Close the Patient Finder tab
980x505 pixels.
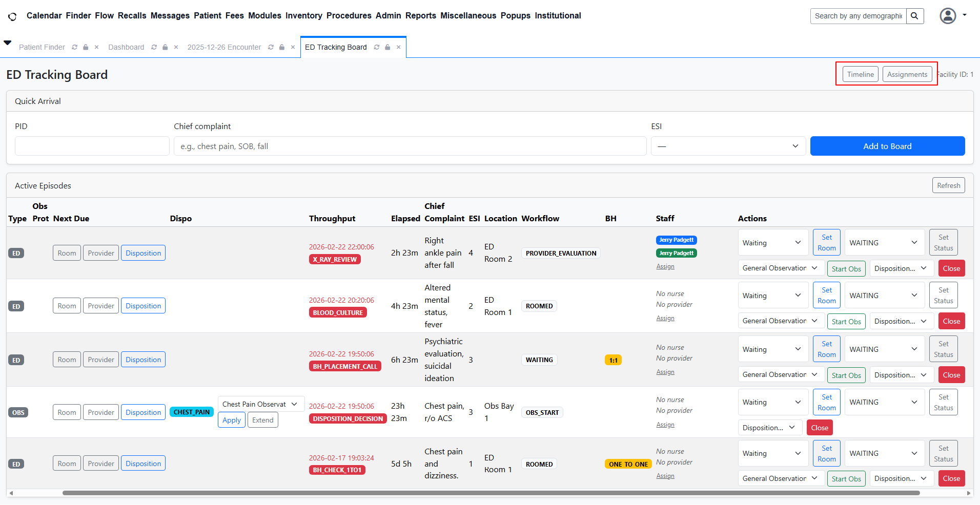point(96,47)
